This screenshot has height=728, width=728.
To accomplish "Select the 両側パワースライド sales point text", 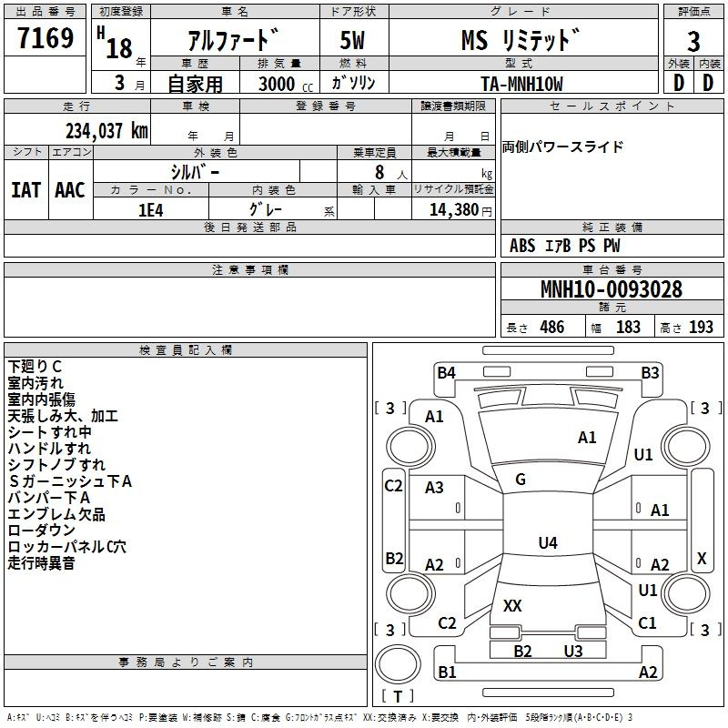I will tap(562, 147).
